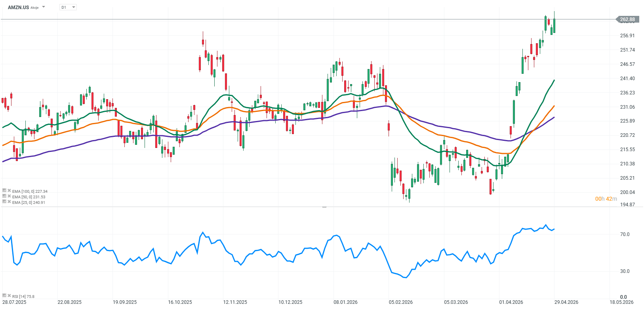Open settings for EMA 50 indicator
This screenshot has height=309, width=644.
[4, 196]
